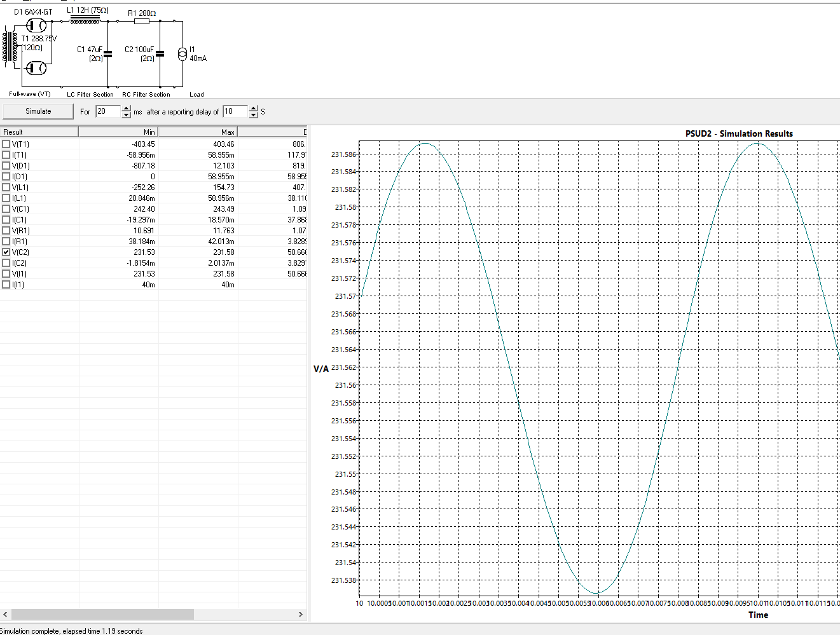This screenshot has width=840, height=635.
Task: Click the L1 12H (75Ω) label
Action: click(88, 10)
